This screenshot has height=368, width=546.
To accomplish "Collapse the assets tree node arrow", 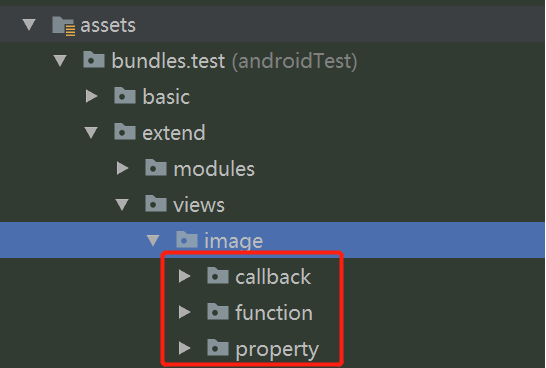I will point(29,25).
